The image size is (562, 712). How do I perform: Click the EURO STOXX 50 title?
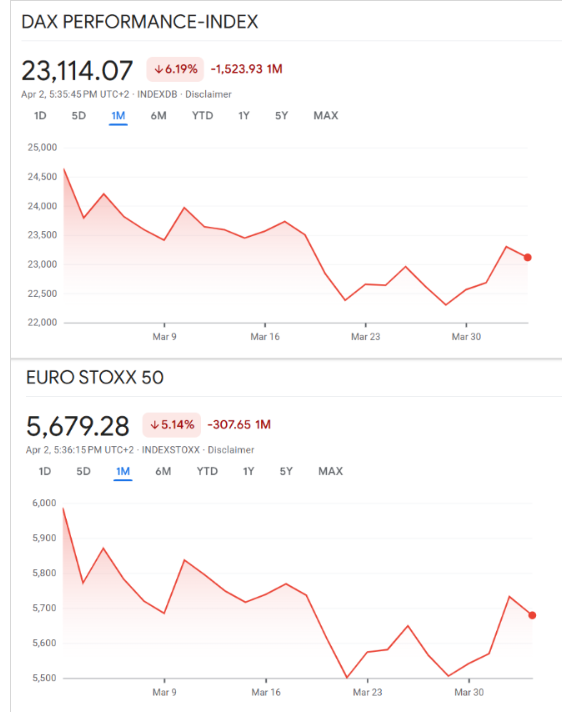(94, 377)
